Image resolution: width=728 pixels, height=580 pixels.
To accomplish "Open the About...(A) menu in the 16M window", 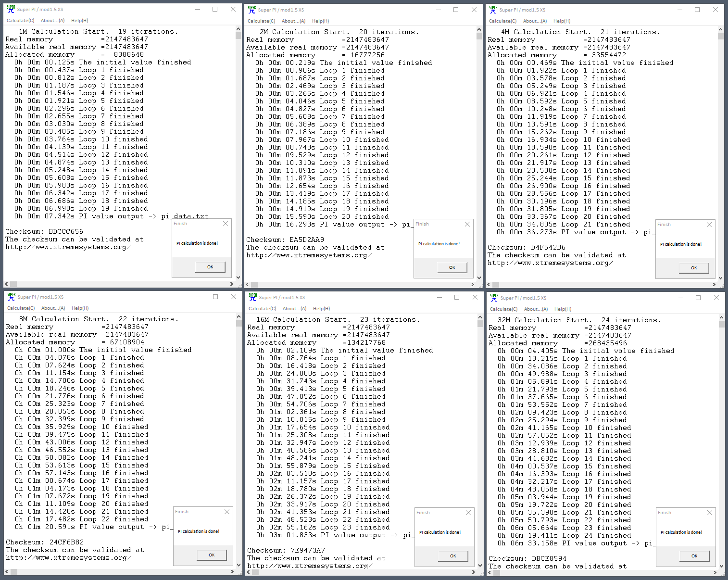I will tap(295, 309).
